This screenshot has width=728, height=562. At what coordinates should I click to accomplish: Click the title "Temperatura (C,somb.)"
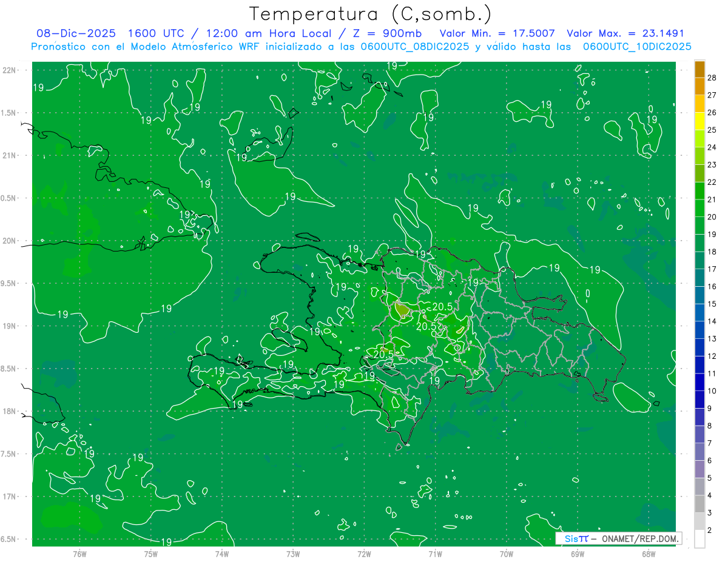[371, 13]
